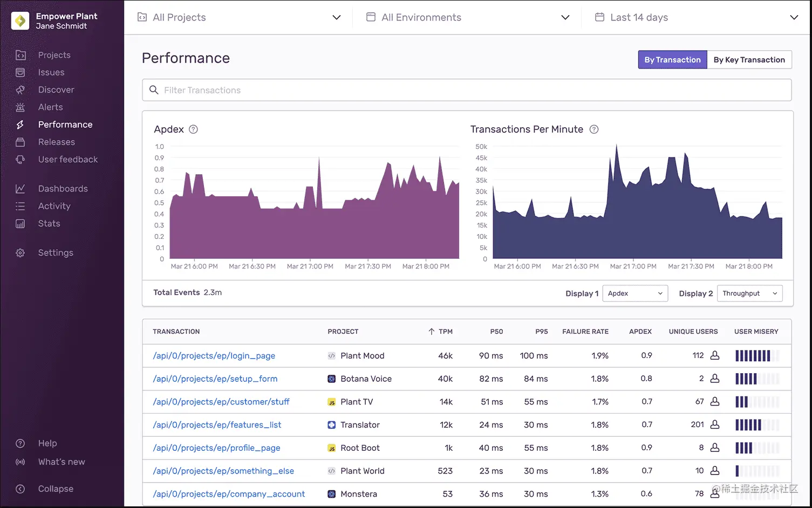This screenshot has height=508, width=812.
Task: Click the Plant TV JavaScript icon
Action: click(332, 402)
